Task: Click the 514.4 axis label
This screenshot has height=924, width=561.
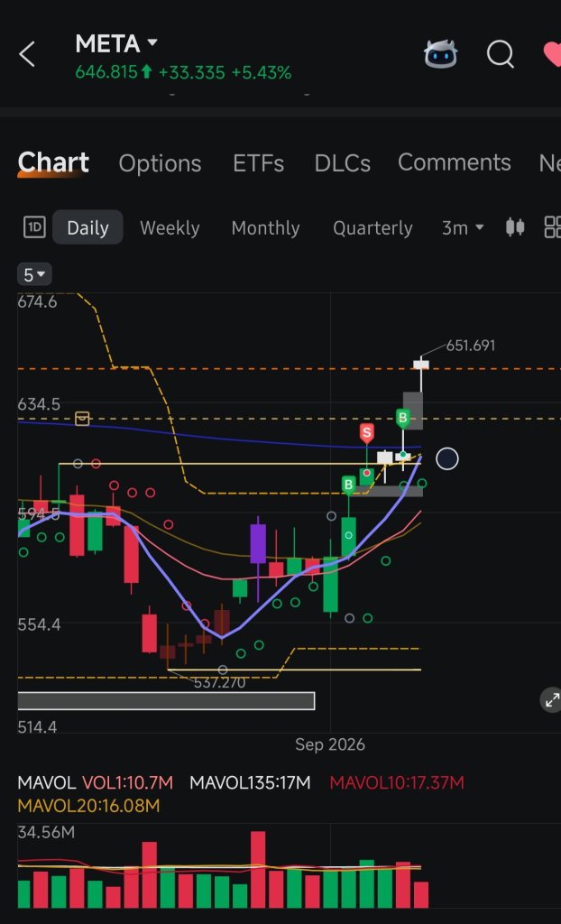Action: tap(37, 728)
